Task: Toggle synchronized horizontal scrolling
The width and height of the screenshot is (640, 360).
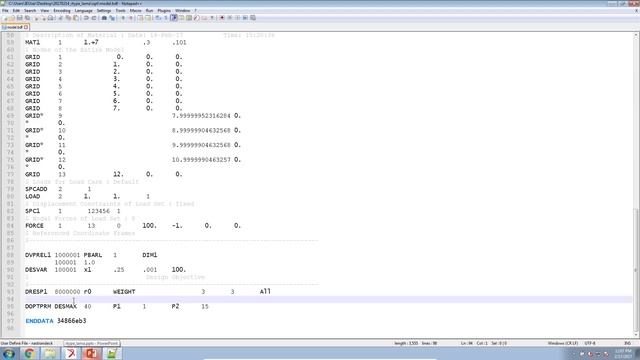Action: [x=147, y=18]
